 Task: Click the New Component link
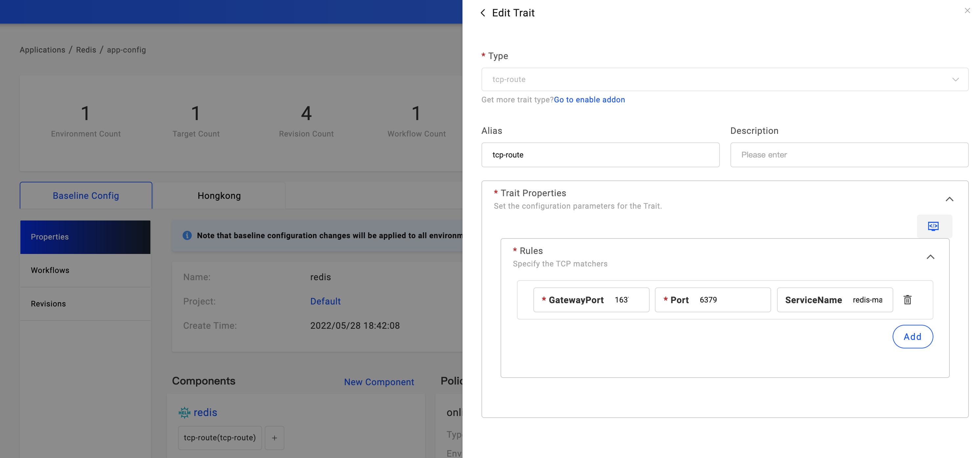[x=379, y=382]
